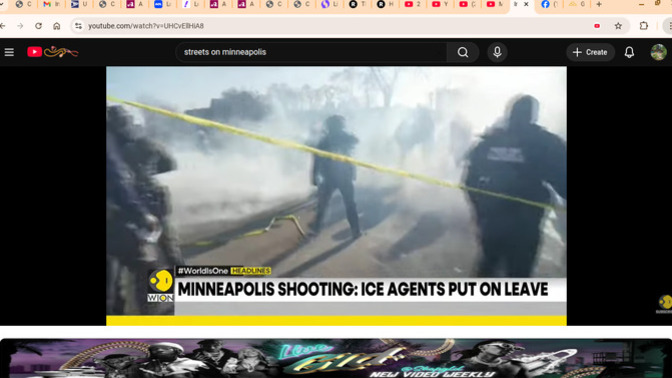Open YouTube notifications bell
This screenshot has height=378, width=672.
(x=629, y=52)
